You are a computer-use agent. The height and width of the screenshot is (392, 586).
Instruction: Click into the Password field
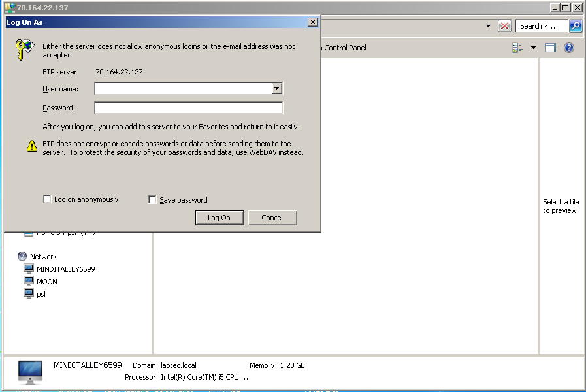[x=188, y=108]
